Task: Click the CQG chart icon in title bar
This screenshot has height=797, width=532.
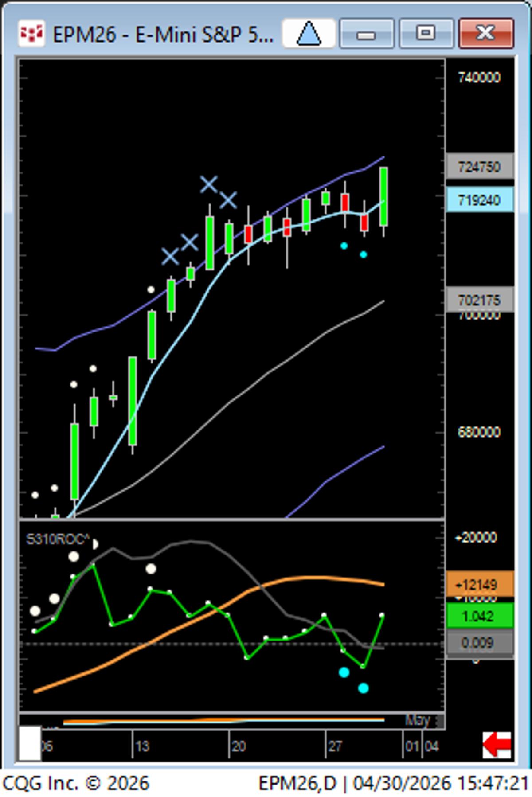Action: pos(31,33)
